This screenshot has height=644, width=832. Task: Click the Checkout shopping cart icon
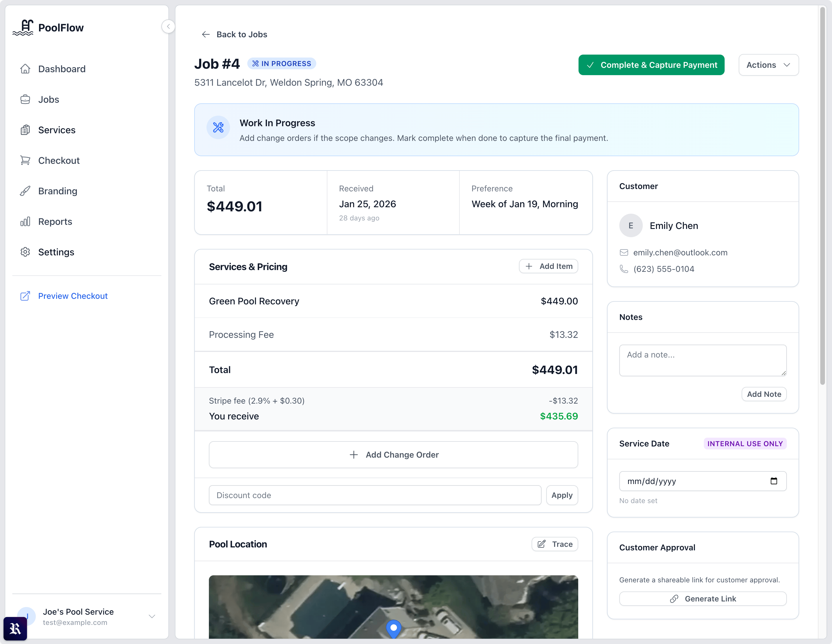tap(25, 160)
